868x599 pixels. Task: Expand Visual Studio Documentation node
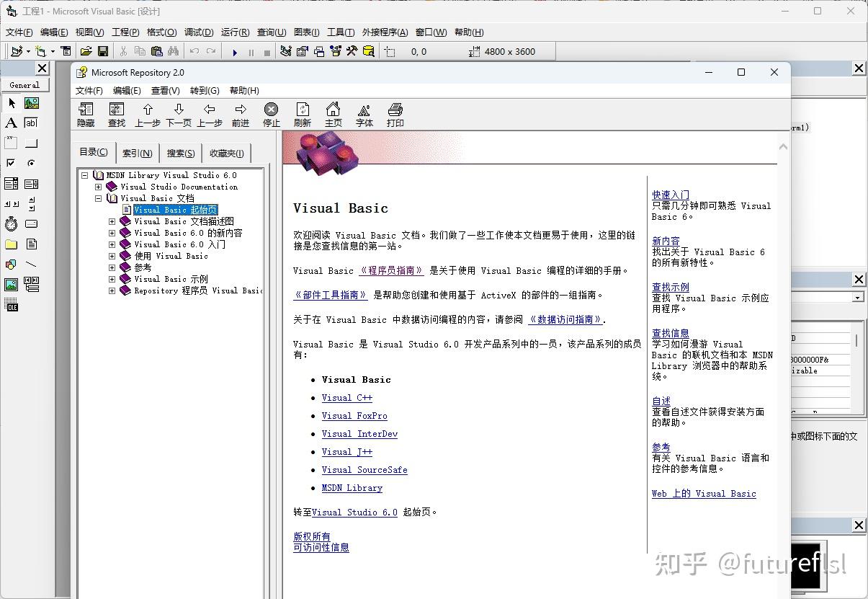point(99,187)
